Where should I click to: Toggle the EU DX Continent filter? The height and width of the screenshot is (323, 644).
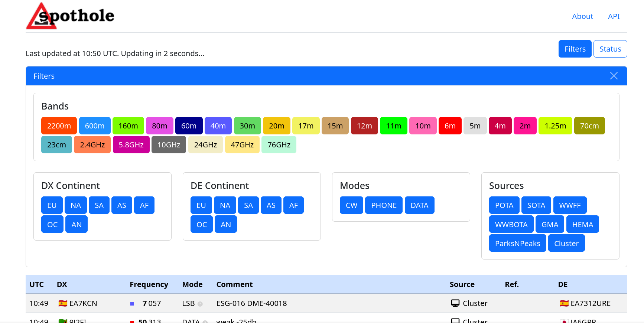click(52, 205)
